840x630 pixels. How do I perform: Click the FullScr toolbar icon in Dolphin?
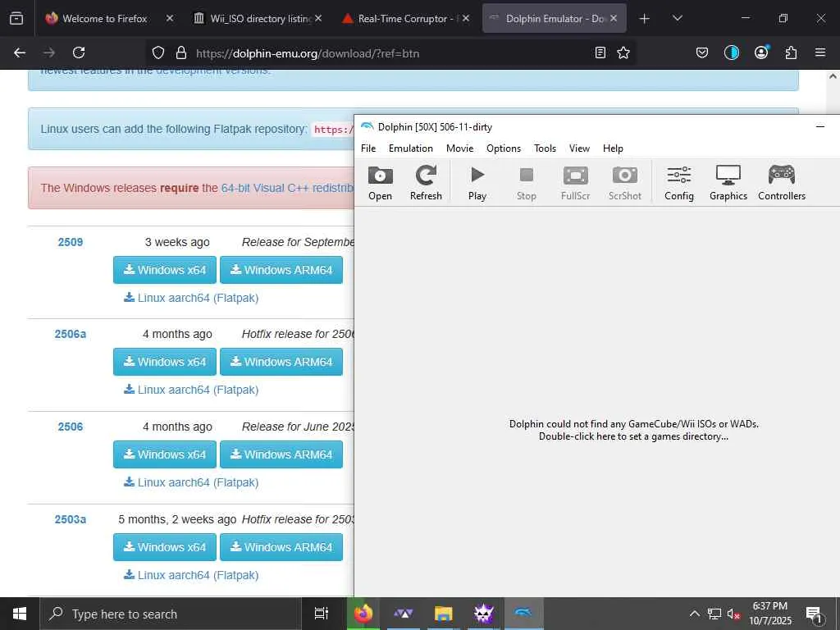pyautogui.click(x=575, y=183)
